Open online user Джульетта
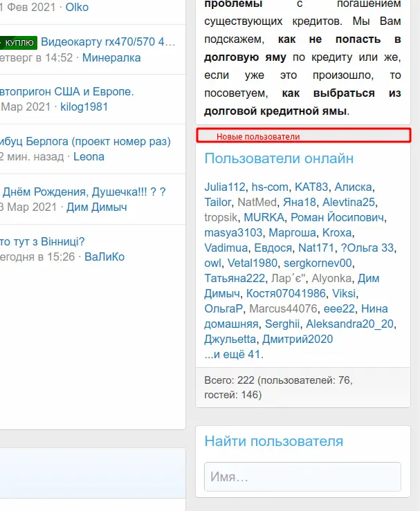 point(230,340)
